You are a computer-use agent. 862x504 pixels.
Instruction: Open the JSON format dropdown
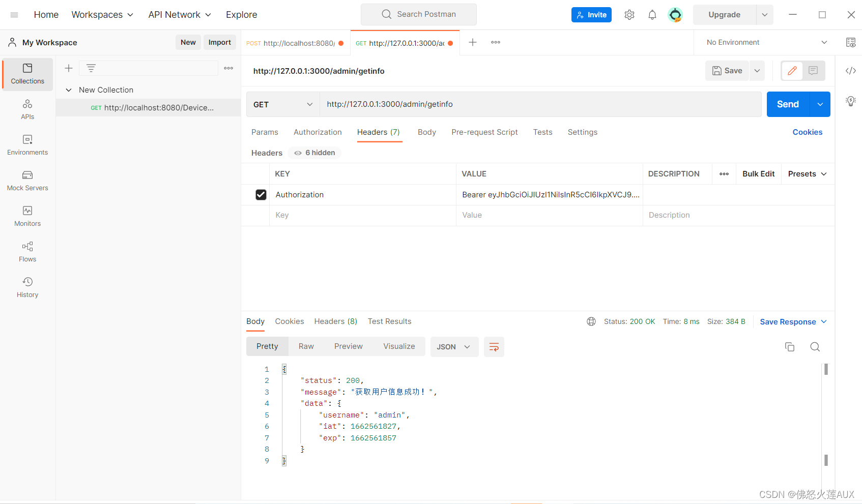(x=454, y=347)
